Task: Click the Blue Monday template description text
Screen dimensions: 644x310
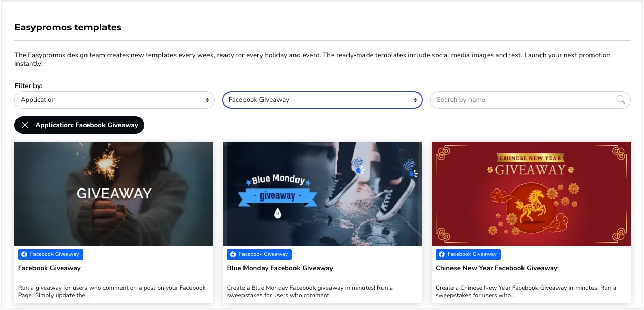Action: pyautogui.click(x=310, y=291)
